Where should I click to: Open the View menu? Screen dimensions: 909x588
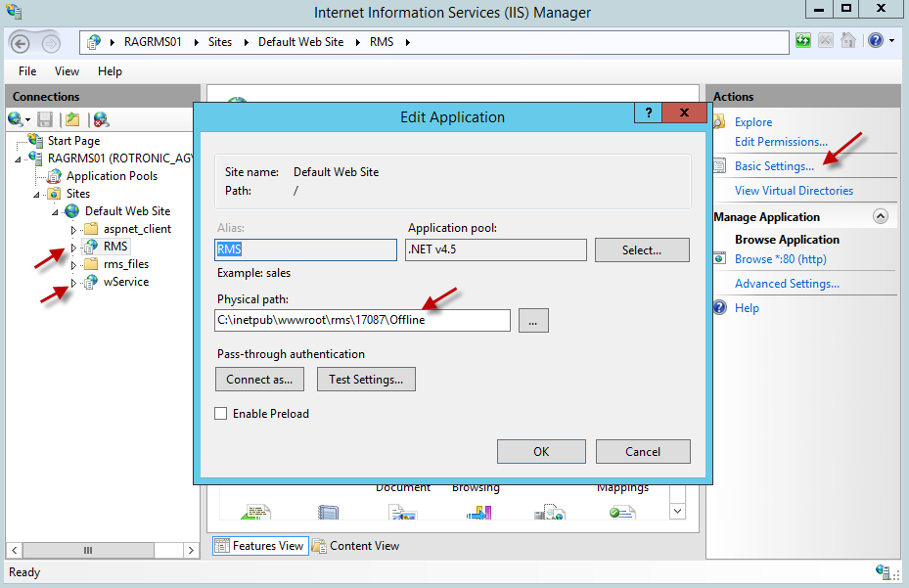pyautogui.click(x=67, y=70)
